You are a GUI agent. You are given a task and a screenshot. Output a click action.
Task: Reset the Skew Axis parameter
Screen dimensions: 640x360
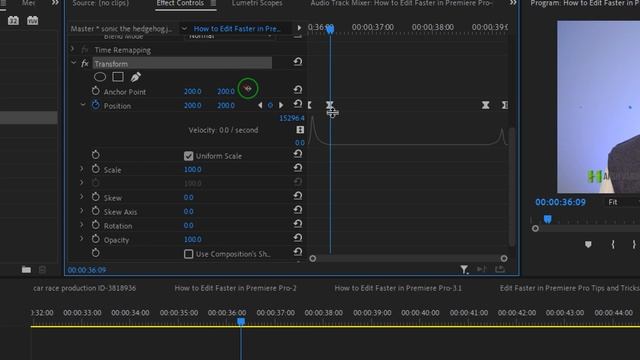click(x=298, y=210)
